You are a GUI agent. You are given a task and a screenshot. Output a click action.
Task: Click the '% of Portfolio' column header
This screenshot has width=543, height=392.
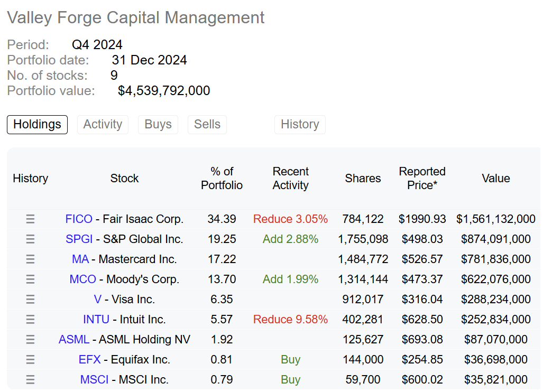222,179
